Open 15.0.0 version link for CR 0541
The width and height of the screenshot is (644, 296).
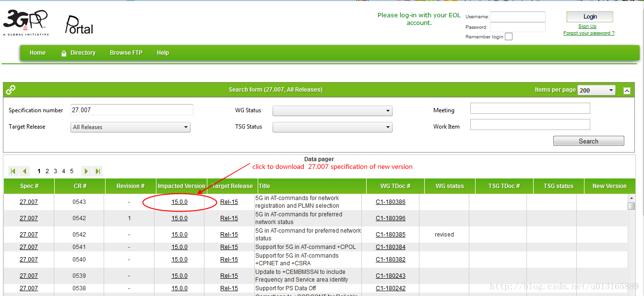[x=179, y=247]
